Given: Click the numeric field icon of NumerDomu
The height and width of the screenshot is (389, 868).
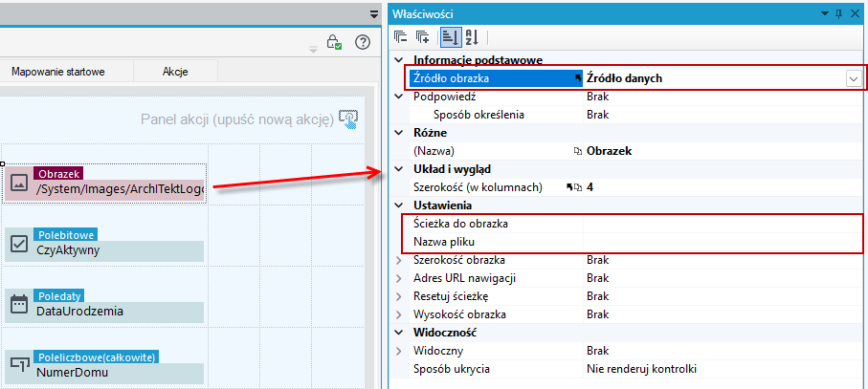Looking at the screenshot, I should tap(19, 364).
